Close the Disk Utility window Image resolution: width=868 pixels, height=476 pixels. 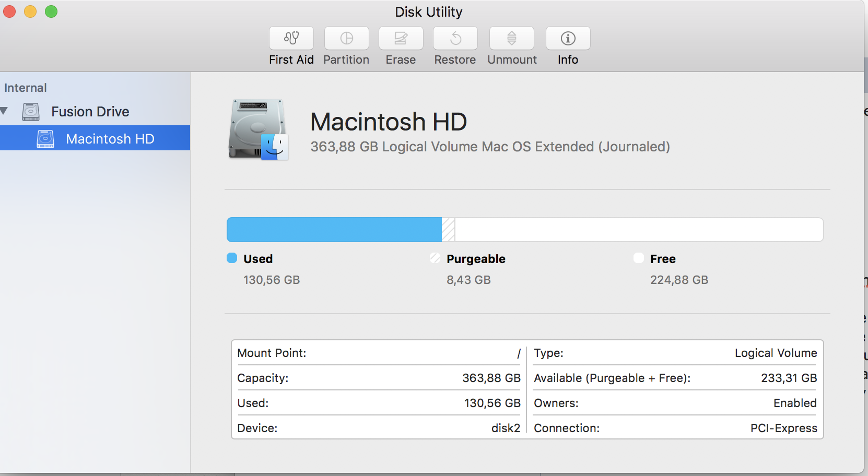(x=9, y=11)
